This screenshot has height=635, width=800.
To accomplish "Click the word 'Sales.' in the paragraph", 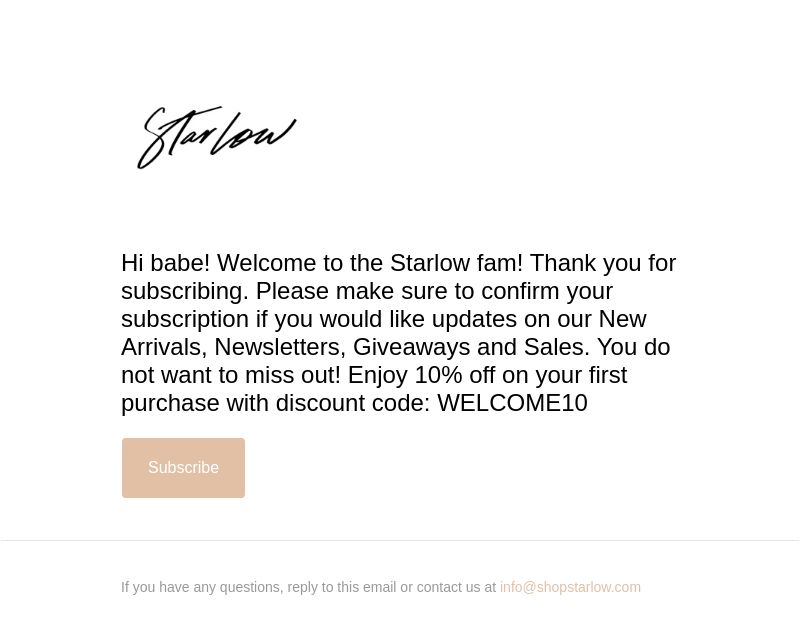I will 557,347.
